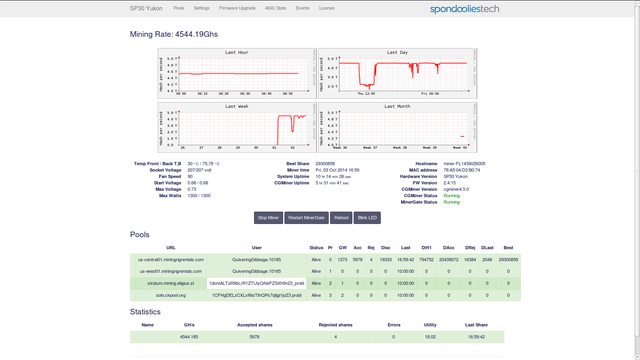This screenshot has width=640, height=360.
Task: Select the solo.ckpool.org pool row
Action: tap(325, 295)
